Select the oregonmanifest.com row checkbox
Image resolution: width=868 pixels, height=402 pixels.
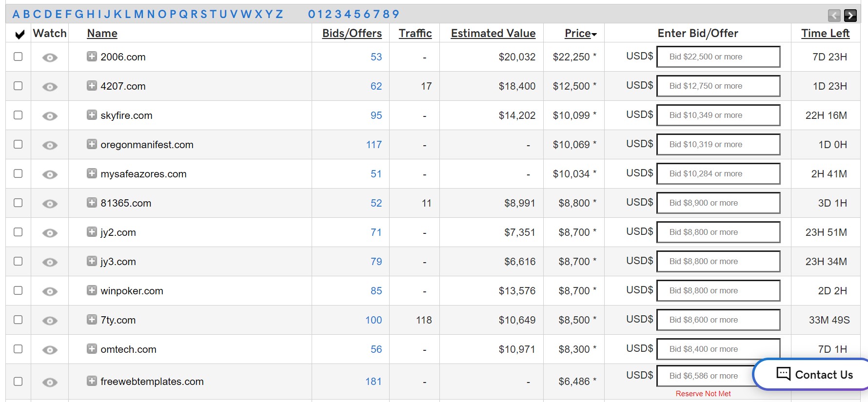tap(18, 144)
